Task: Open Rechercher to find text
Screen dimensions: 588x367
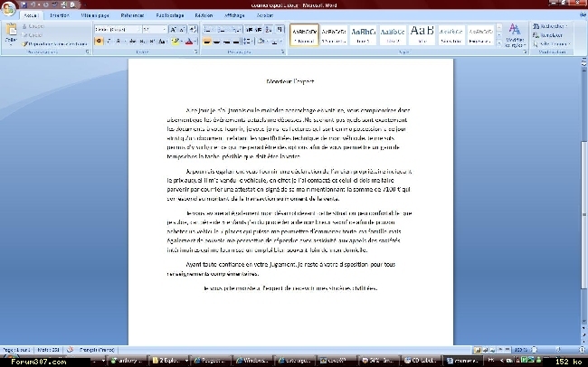Action: [x=551, y=26]
